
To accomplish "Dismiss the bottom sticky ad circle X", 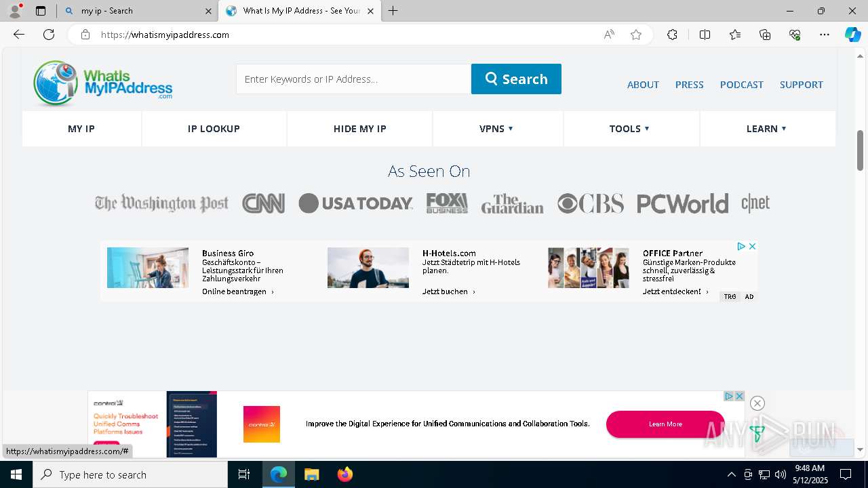I will click(x=757, y=403).
